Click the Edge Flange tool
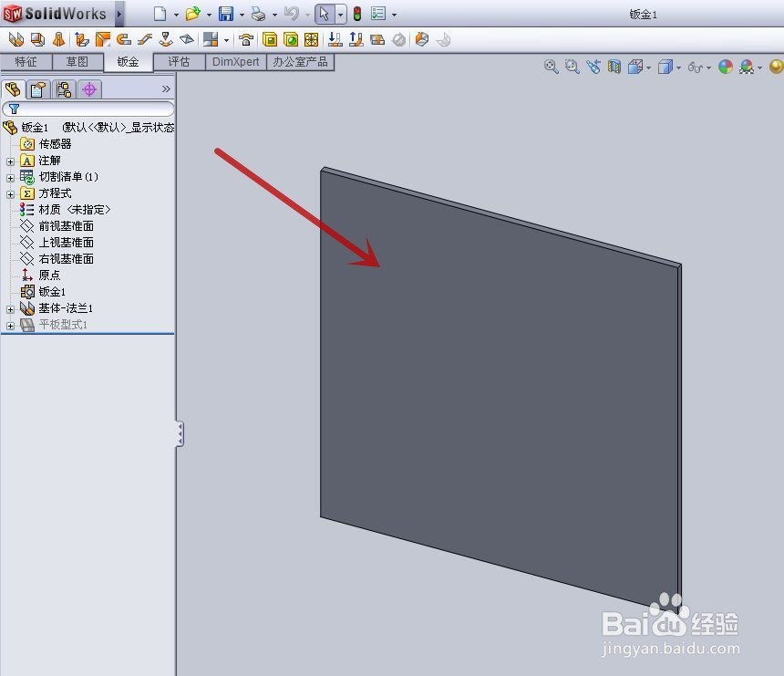 tap(81, 39)
